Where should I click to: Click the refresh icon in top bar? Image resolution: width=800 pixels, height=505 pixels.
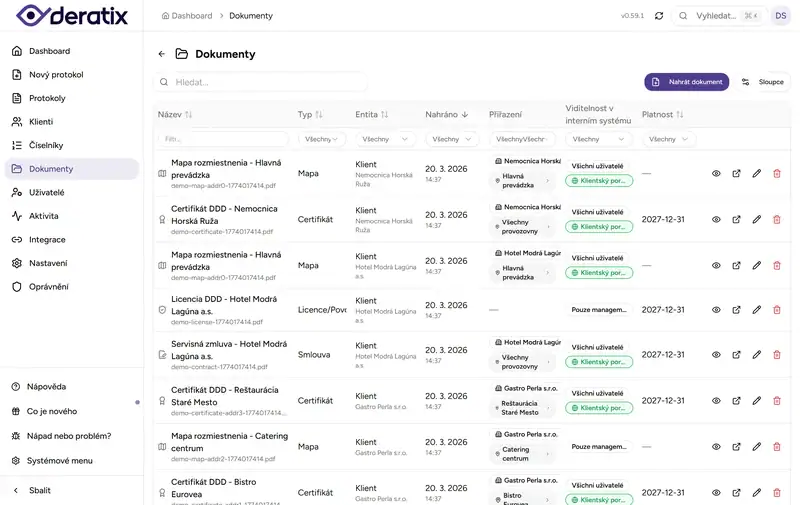659,16
